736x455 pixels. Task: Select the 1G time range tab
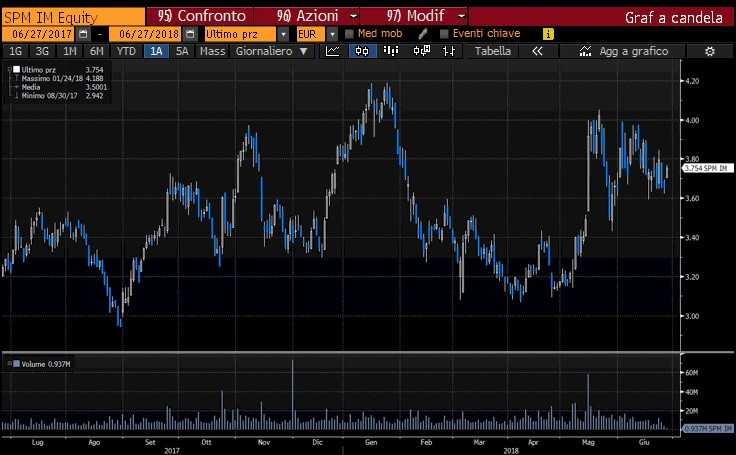pos(15,51)
